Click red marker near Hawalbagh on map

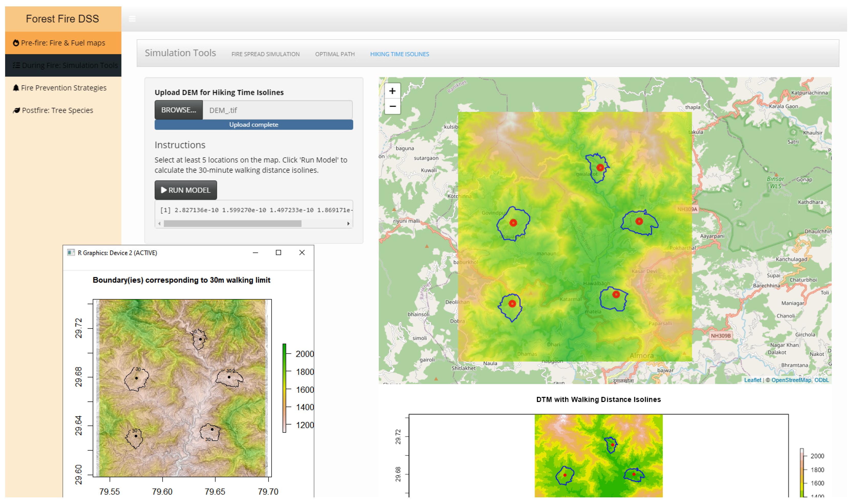(x=616, y=295)
